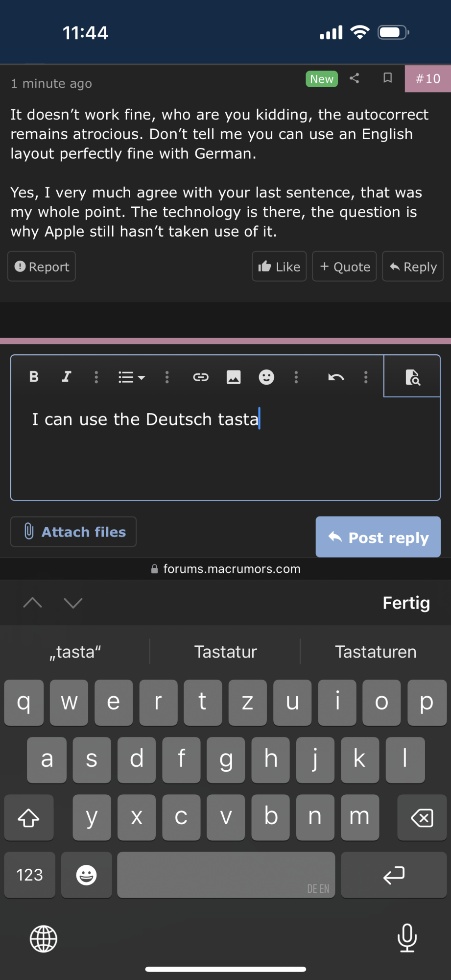Insert a link with the chain icon
The image size is (451, 980).
201,377
